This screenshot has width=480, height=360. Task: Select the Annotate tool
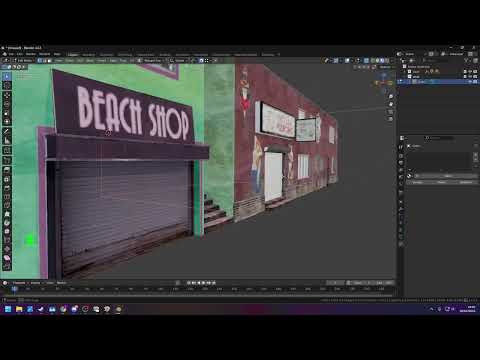tap(7, 131)
